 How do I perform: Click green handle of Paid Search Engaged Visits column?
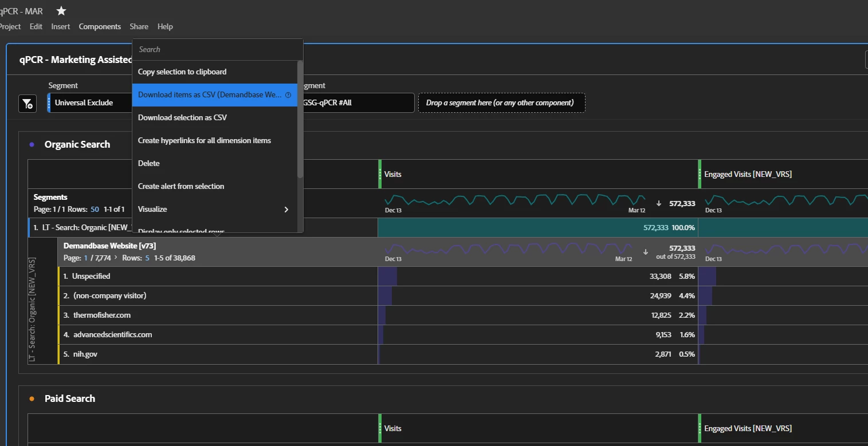click(x=700, y=428)
